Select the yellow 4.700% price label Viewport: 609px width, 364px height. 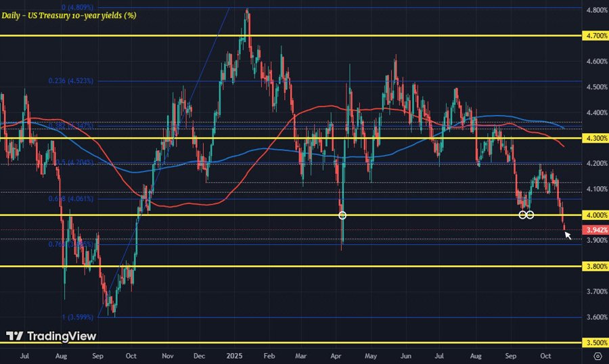595,35
